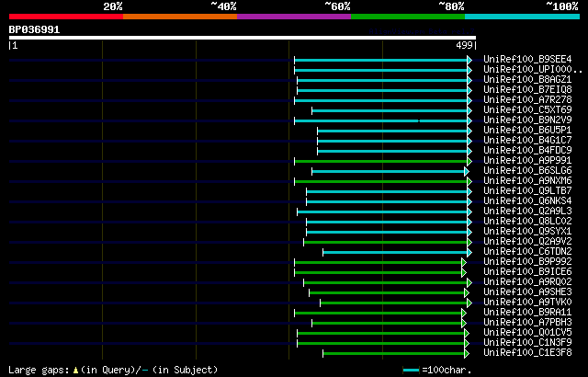Open UniRef100_B9RA11 entry

(527, 313)
